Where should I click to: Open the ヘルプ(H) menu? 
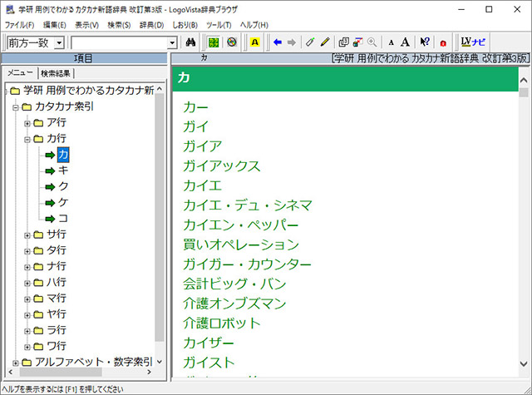(254, 25)
